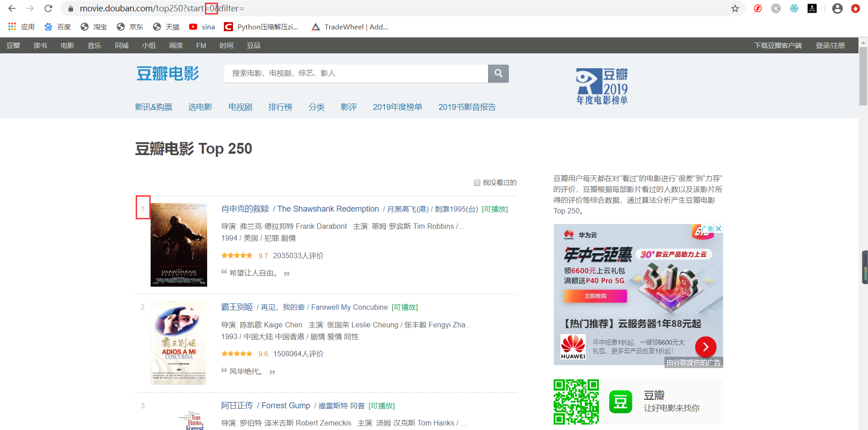Open the sina bookmark
The image size is (868, 430).
[x=202, y=27]
